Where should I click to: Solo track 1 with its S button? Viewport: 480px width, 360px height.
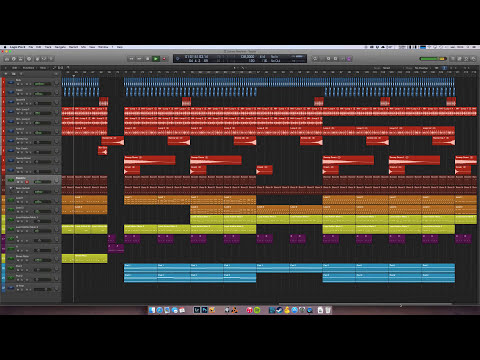(22, 84)
